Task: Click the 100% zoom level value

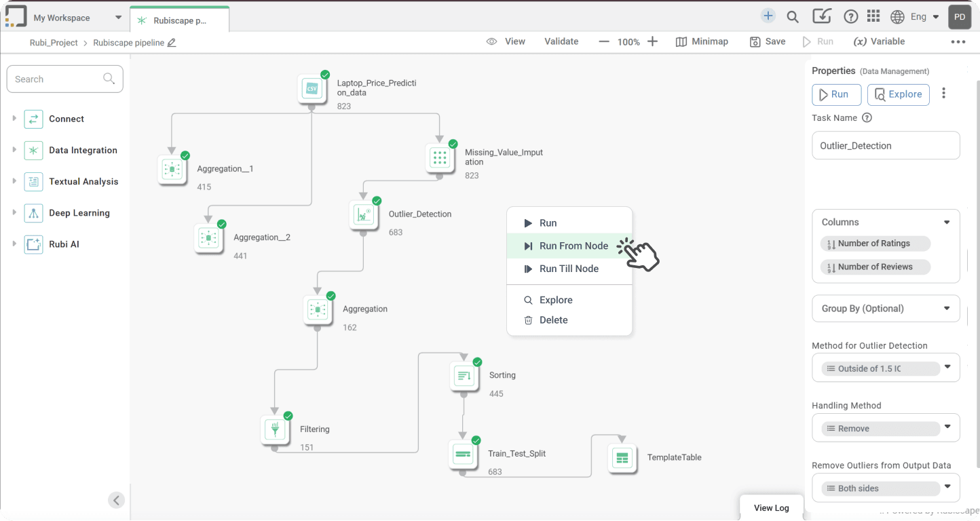Action: click(628, 42)
